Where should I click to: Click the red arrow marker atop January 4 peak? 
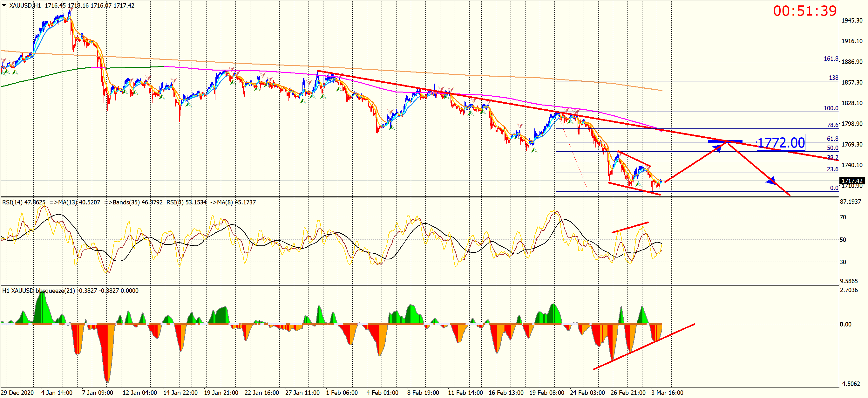71,9
